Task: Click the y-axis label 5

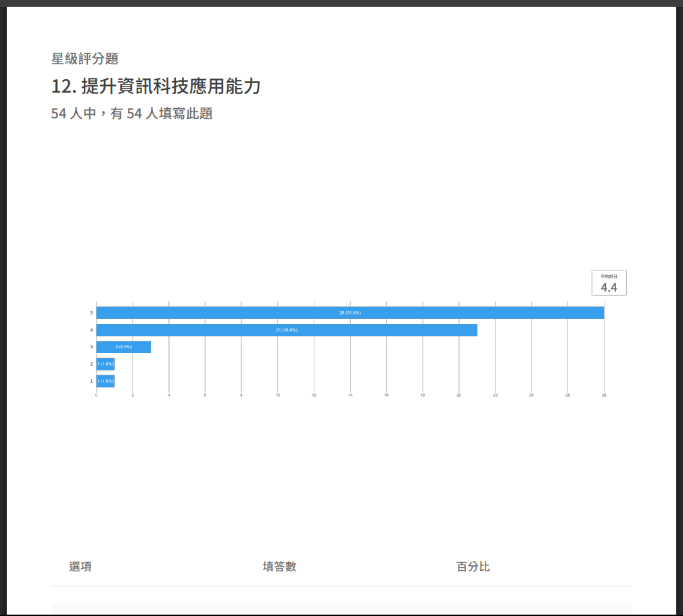Action: pyautogui.click(x=91, y=313)
